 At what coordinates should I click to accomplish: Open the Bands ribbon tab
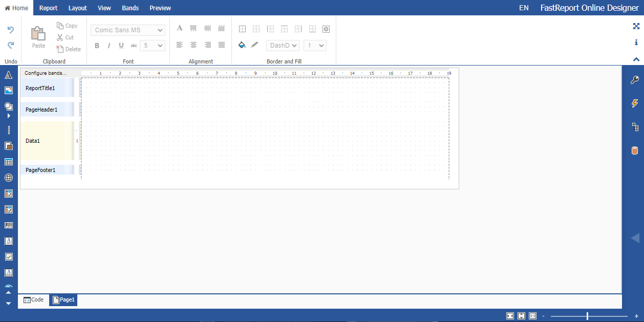[130, 8]
